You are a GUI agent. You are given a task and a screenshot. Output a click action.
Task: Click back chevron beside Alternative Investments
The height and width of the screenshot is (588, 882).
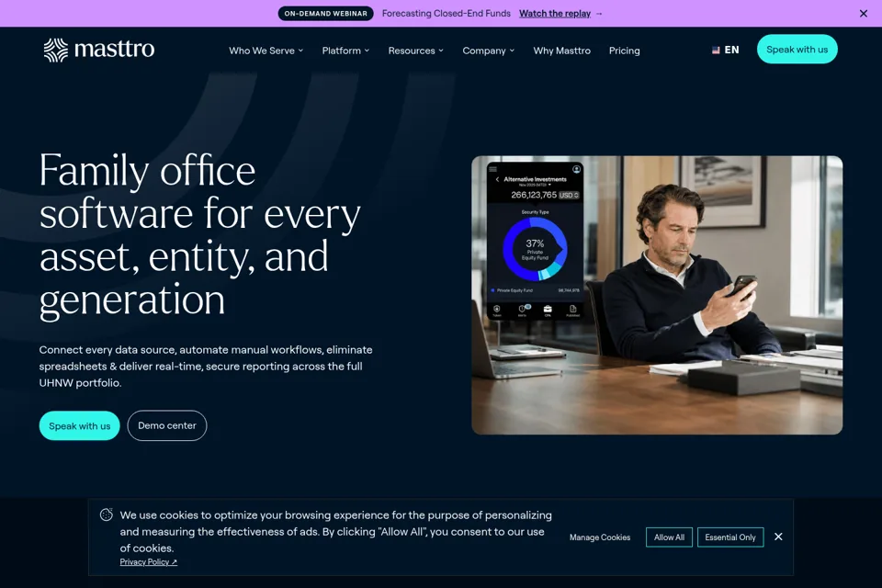[x=497, y=179]
